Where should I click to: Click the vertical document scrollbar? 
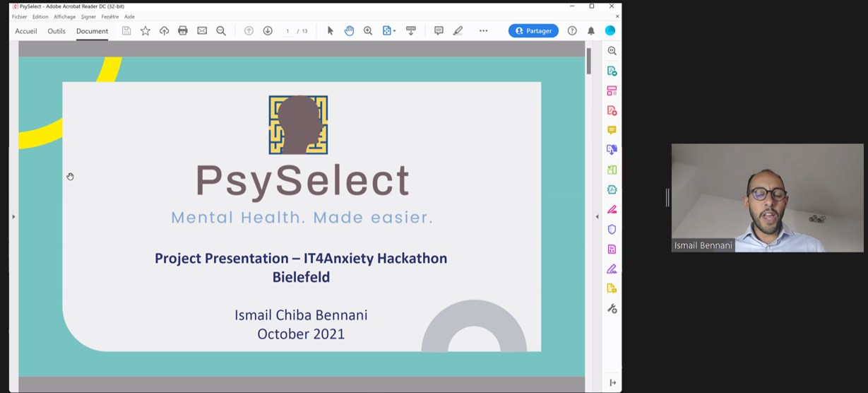[x=588, y=61]
